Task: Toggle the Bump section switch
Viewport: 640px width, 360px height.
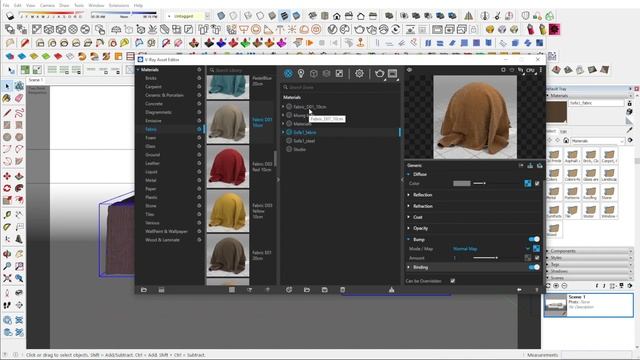Action: (x=534, y=239)
